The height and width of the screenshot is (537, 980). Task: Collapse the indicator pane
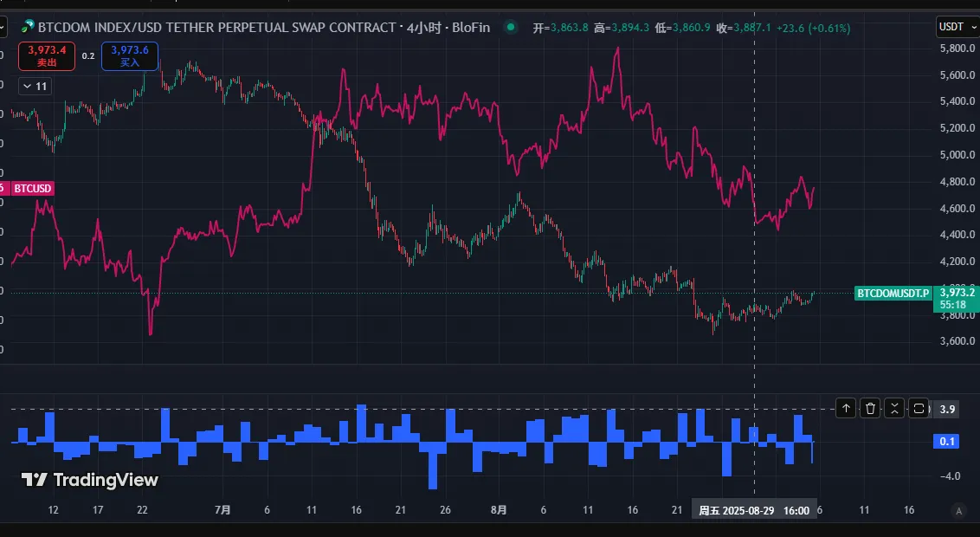pyautogui.click(x=894, y=408)
